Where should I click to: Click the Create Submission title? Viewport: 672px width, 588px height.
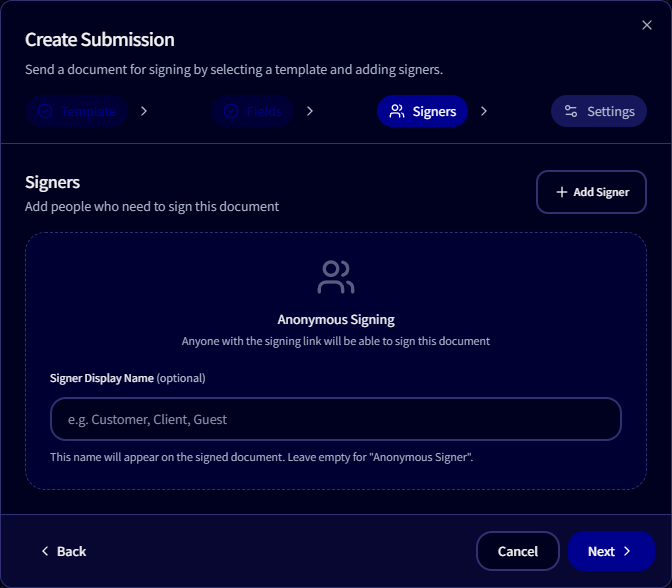(100, 40)
